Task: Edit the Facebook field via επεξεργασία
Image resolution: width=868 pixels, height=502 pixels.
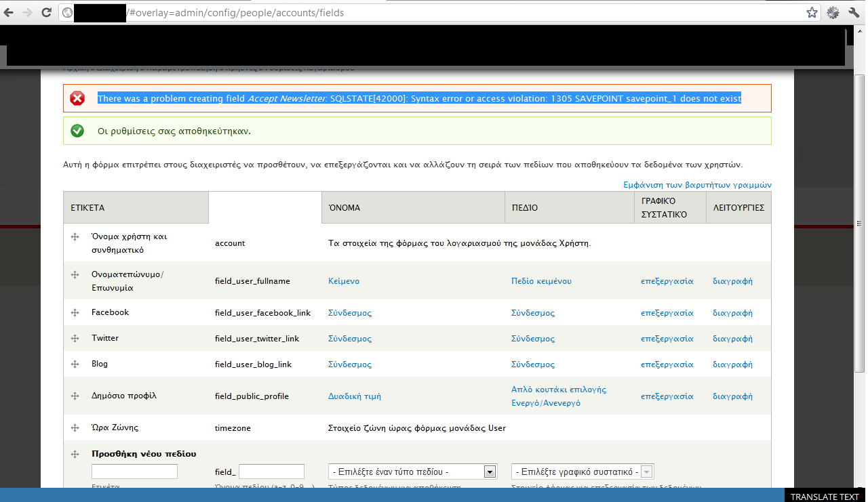Action: click(667, 313)
